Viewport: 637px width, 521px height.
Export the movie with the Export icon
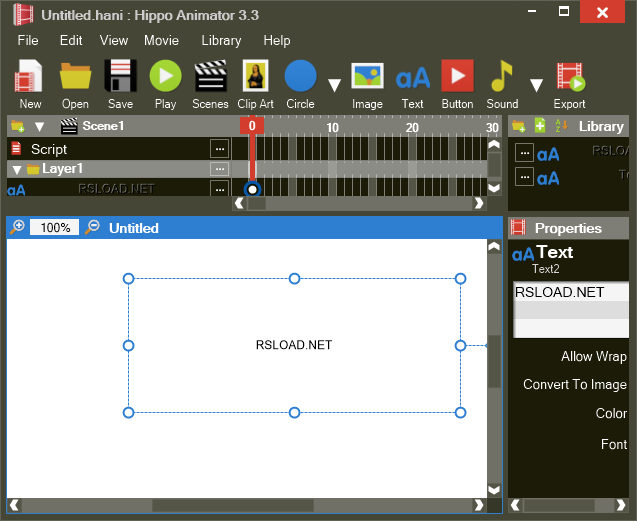[x=570, y=84]
